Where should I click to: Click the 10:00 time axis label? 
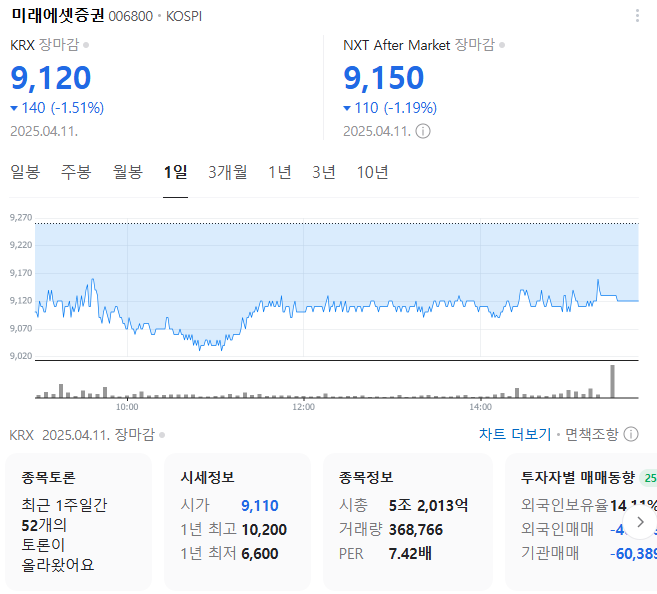127,407
